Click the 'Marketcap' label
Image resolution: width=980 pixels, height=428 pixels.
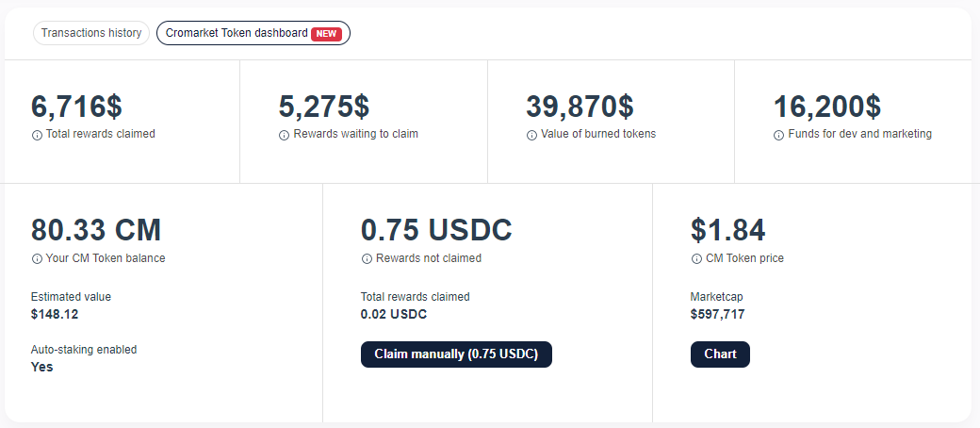click(x=717, y=297)
